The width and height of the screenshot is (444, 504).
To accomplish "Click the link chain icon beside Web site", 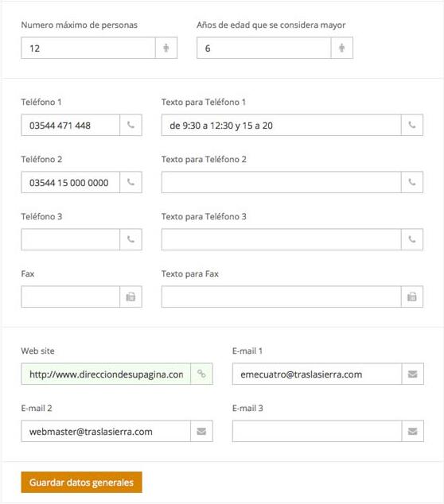I will tap(201, 374).
